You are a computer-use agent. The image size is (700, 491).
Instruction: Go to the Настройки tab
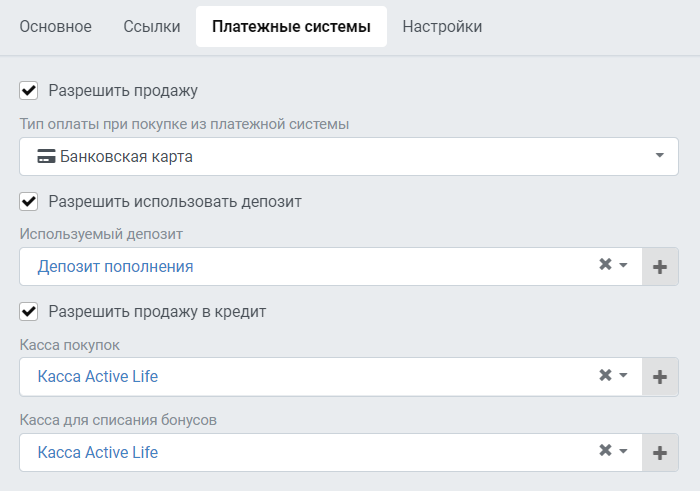coord(442,27)
